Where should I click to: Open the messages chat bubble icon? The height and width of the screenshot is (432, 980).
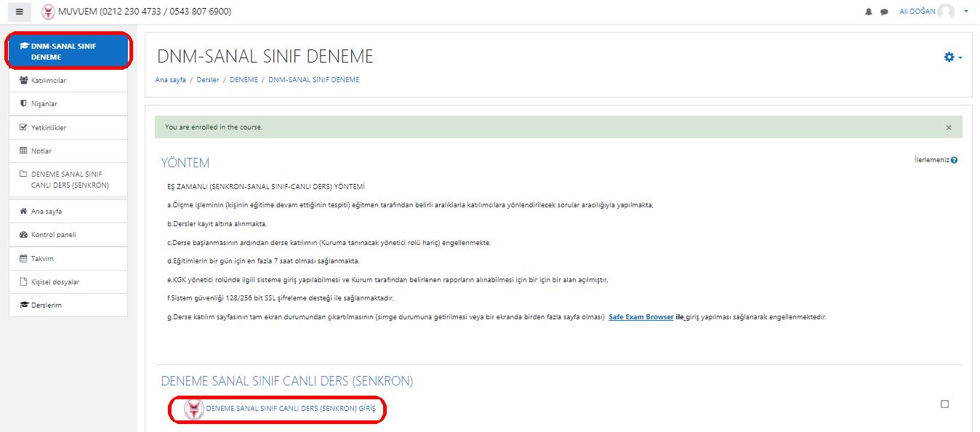pyautogui.click(x=884, y=12)
